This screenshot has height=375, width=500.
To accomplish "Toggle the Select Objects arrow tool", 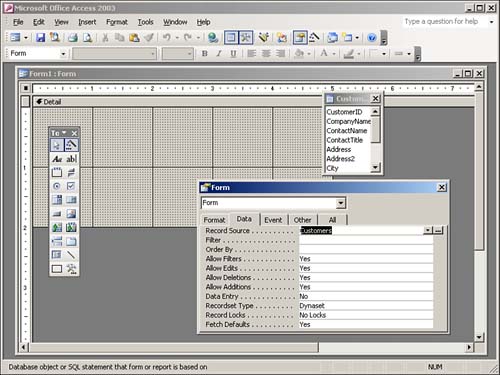I will [57, 145].
